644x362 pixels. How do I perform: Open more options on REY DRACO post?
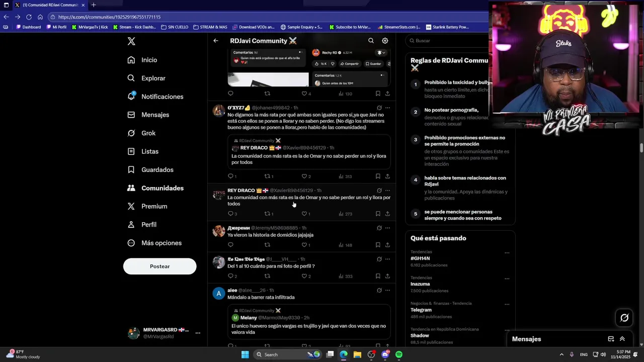point(387,191)
